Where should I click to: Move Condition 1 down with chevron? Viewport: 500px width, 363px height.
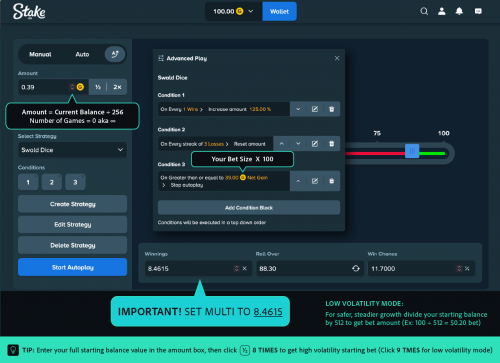298,109
